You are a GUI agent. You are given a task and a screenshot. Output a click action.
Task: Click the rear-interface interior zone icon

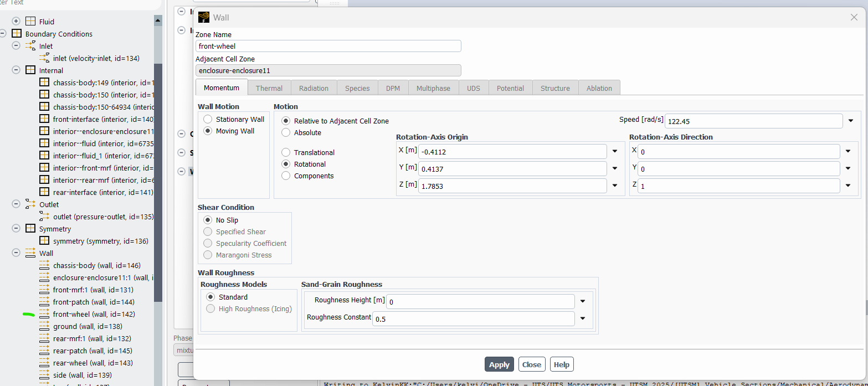44,192
